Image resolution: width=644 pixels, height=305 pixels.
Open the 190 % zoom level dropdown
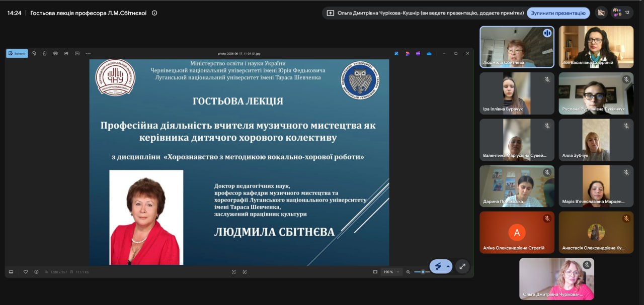click(x=392, y=272)
